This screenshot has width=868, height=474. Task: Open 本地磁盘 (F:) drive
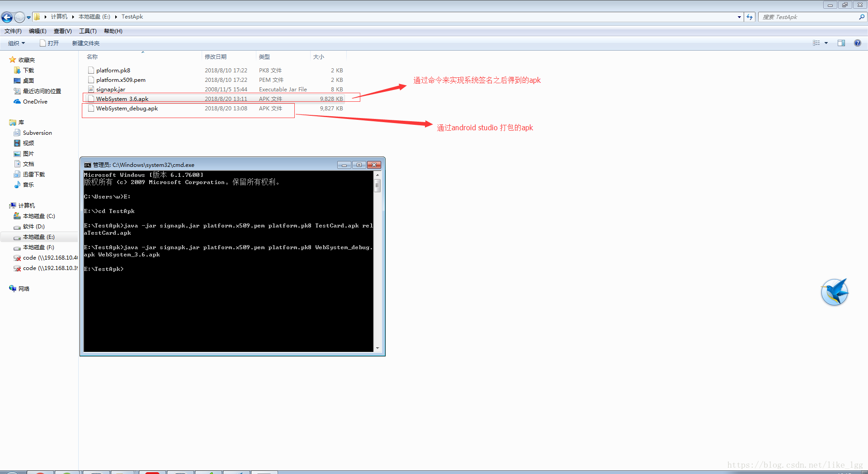39,247
